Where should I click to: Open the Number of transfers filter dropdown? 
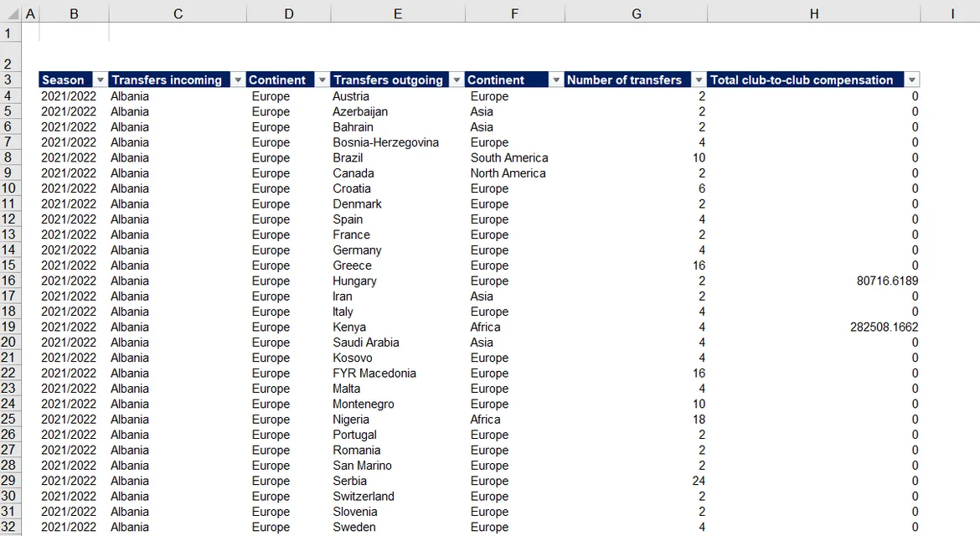point(699,80)
